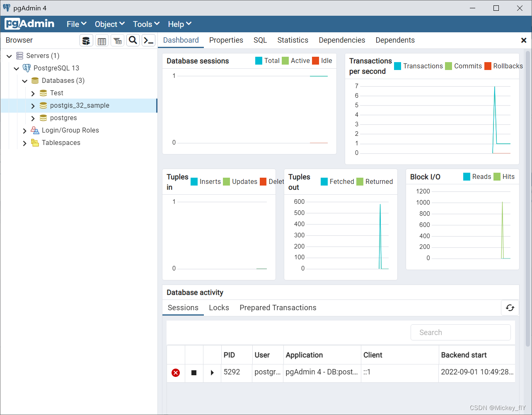Click the Databases folder icon

[35, 80]
